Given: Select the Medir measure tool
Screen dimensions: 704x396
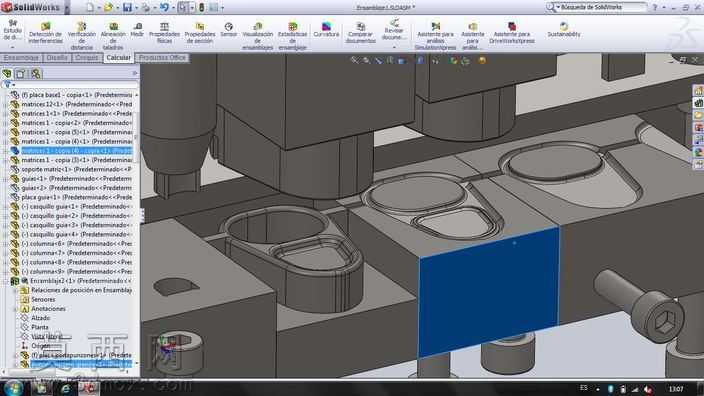Looking at the screenshot, I should pyautogui.click(x=137, y=30).
